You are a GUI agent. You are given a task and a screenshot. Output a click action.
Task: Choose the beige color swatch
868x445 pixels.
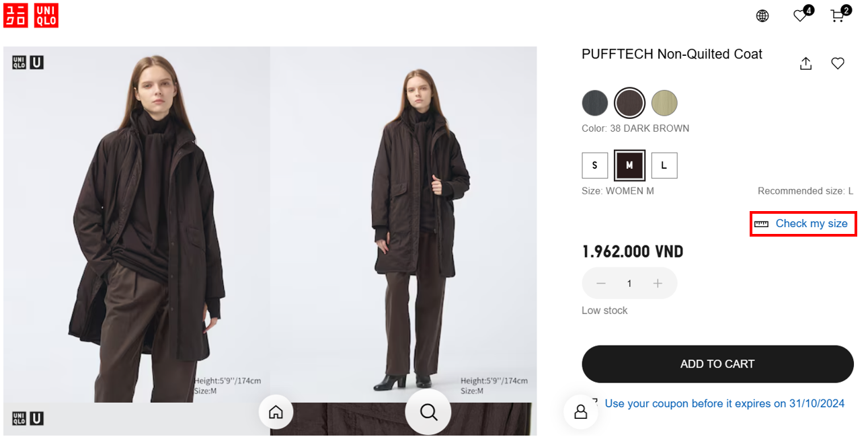pos(664,104)
